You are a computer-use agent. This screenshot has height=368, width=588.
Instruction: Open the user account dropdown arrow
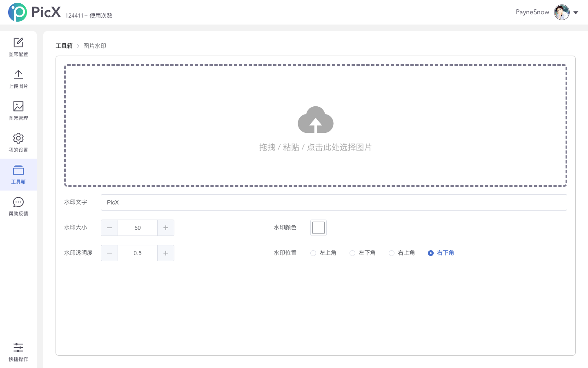pyautogui.click(x=576, y=12)
